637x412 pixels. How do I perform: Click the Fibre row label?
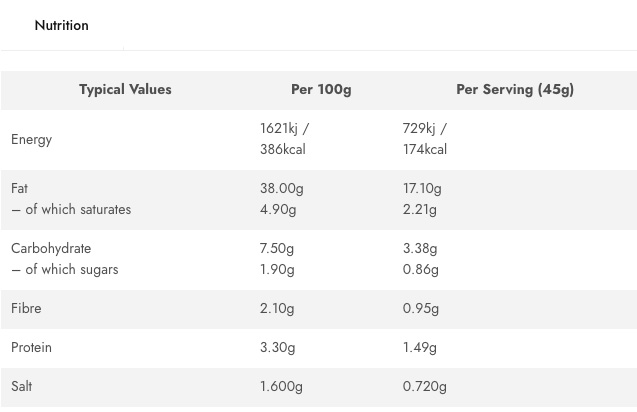[x=26, y=308]
